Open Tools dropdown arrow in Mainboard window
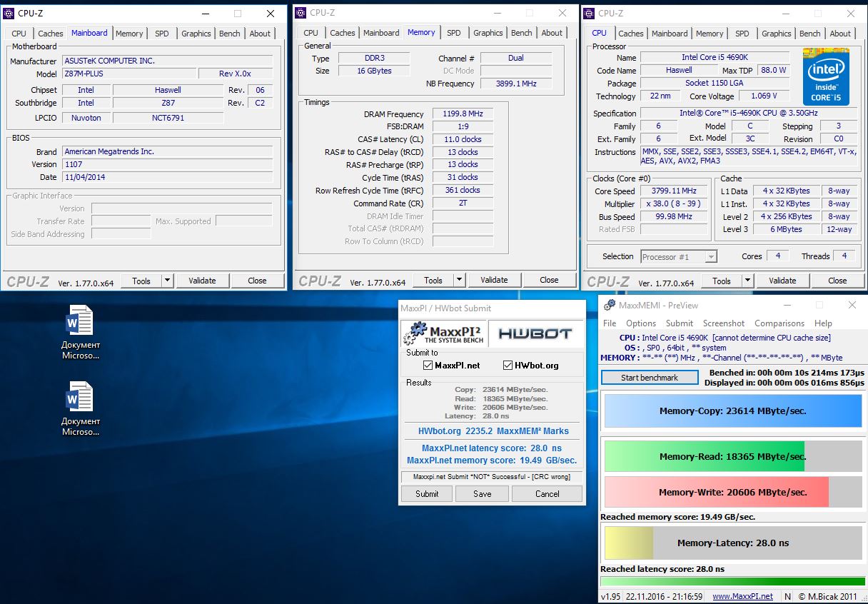The height and width of the screenshot is (604, 868). (167, 281)
